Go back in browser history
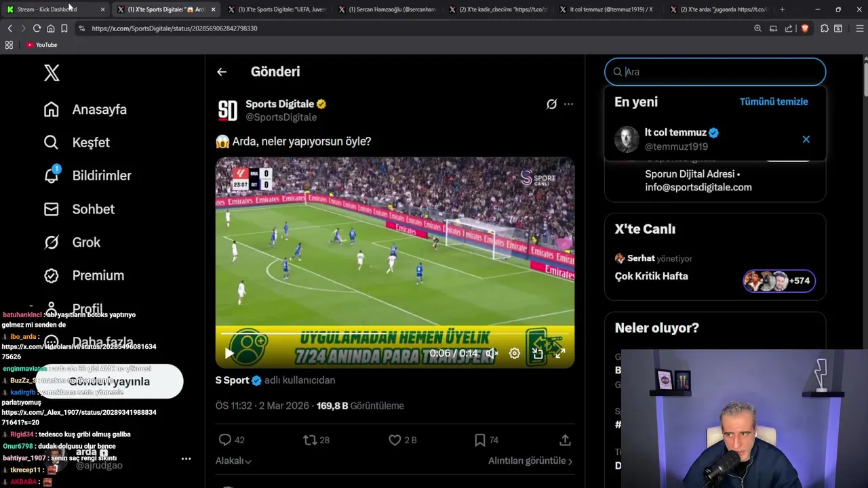 coord(9,28)
